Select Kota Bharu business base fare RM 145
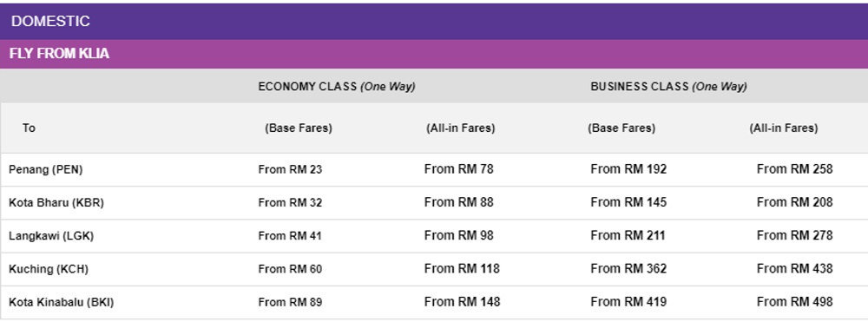The image size is (868, 322). pos(628,202)
